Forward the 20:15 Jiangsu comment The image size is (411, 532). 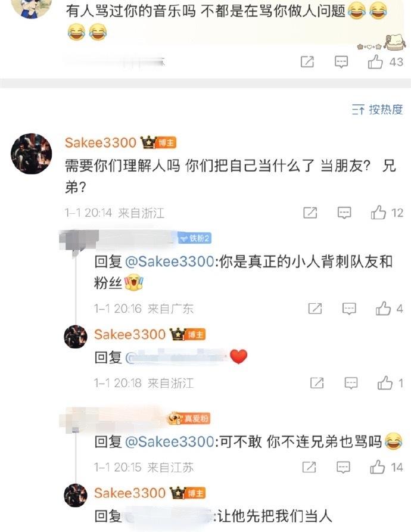309,467
